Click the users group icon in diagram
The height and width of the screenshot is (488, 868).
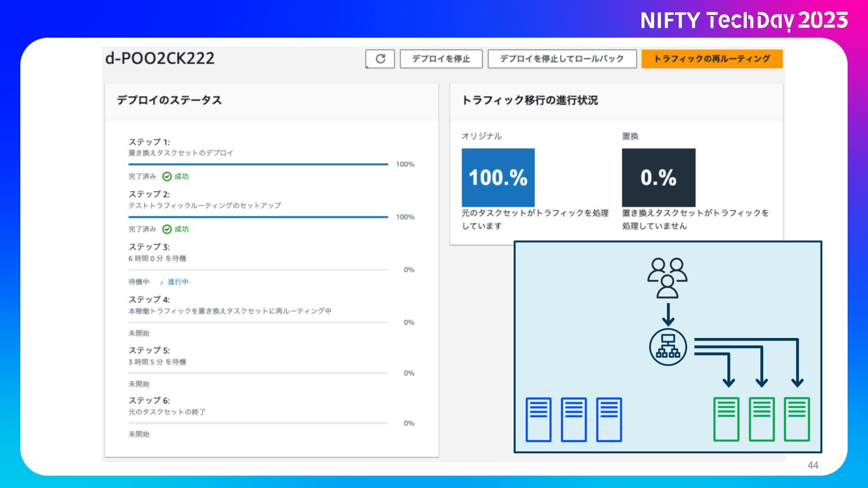click(667, 278)
